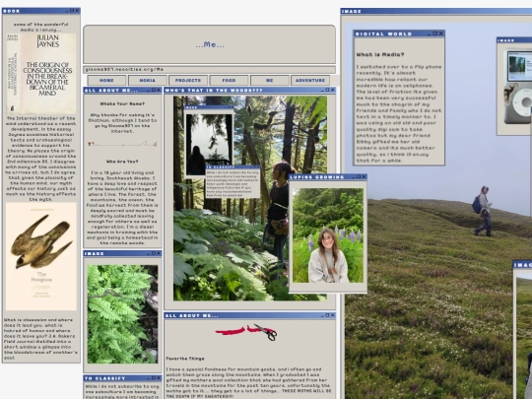Open the HOME navigation button
Image resolution: width=532 pixels, height=399 pixels.
point(106,81)
